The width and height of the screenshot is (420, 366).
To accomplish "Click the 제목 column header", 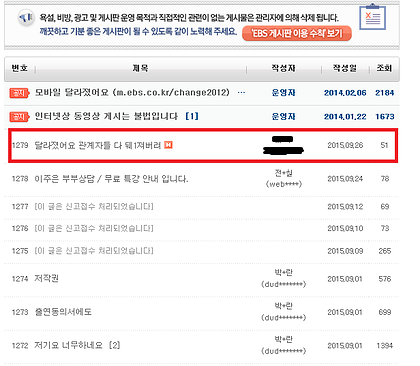I will pos(140,68).
